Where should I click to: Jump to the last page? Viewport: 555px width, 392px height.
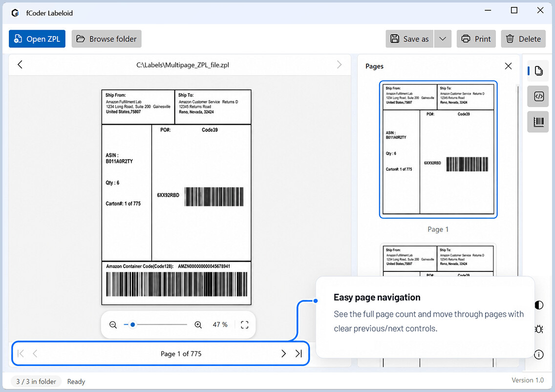coord(299,353)
